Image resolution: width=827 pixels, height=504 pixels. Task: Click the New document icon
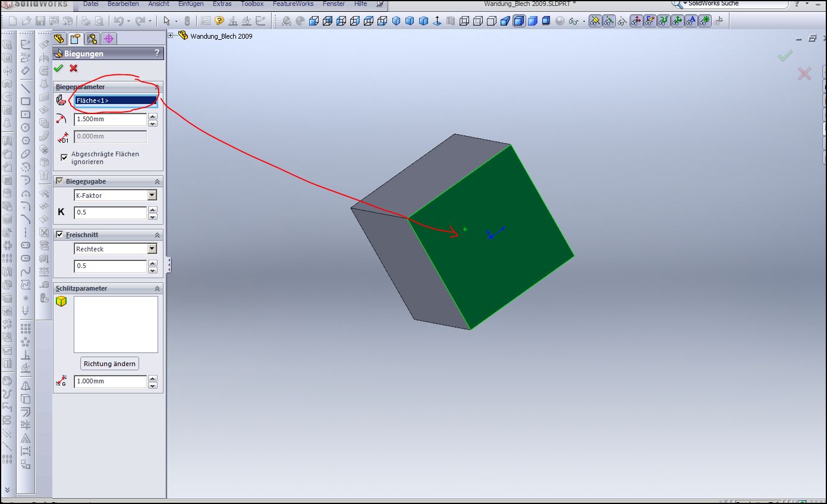(x=13, y=21)
